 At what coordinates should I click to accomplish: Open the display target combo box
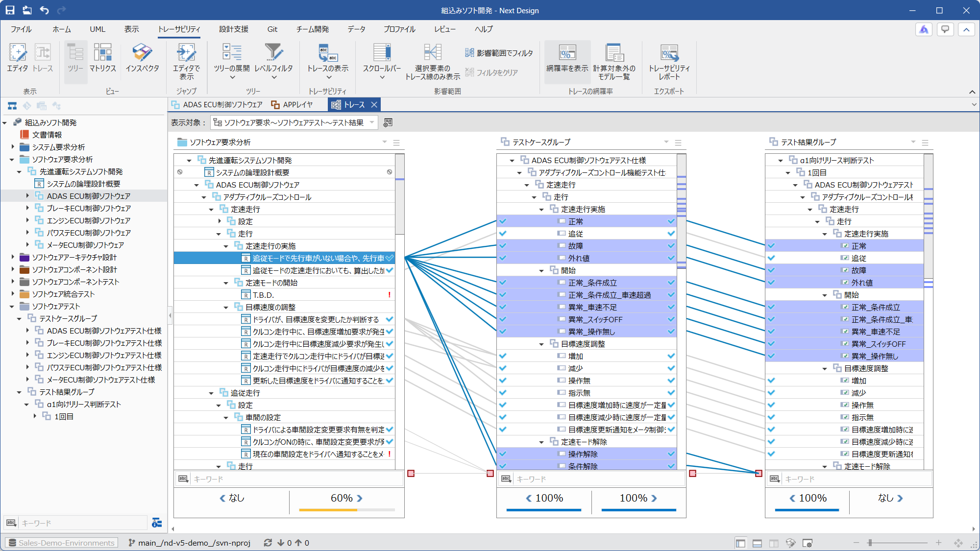294,122
